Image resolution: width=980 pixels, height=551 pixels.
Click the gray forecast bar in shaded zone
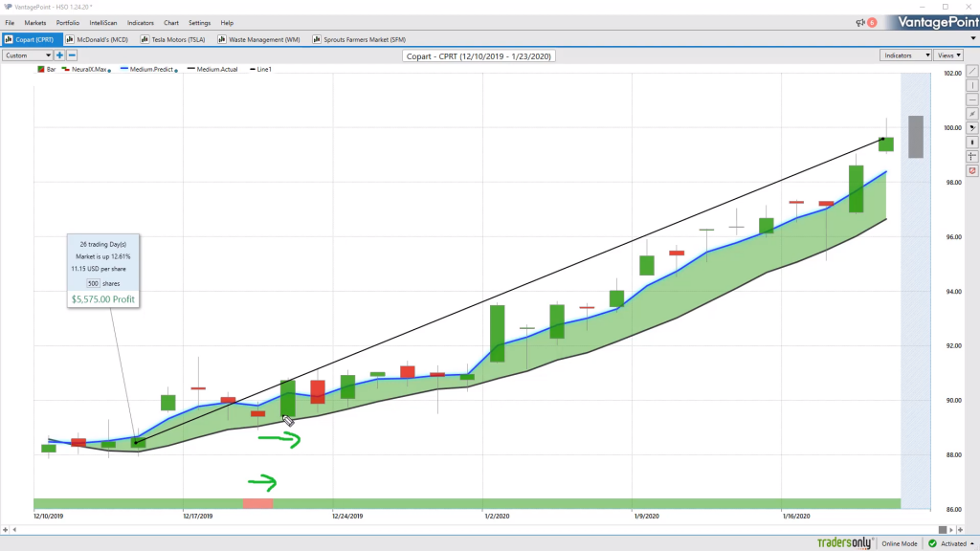916,137
